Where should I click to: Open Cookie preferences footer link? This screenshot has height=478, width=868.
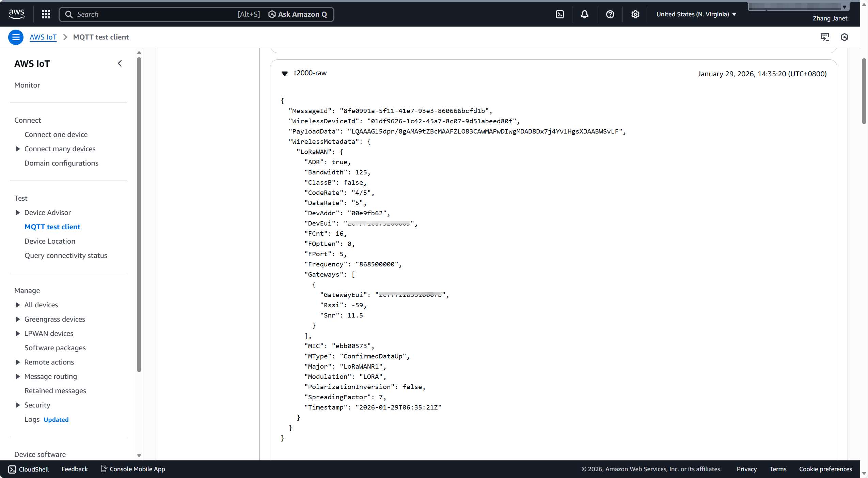825,469
